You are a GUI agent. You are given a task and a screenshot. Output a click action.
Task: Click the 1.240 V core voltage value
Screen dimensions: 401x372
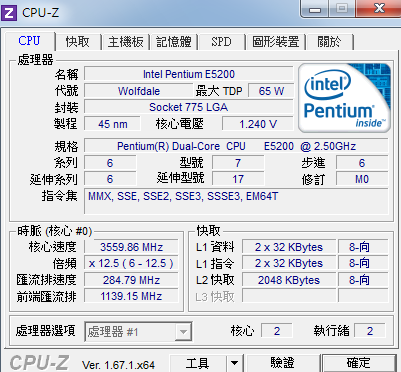coord(258,124)
